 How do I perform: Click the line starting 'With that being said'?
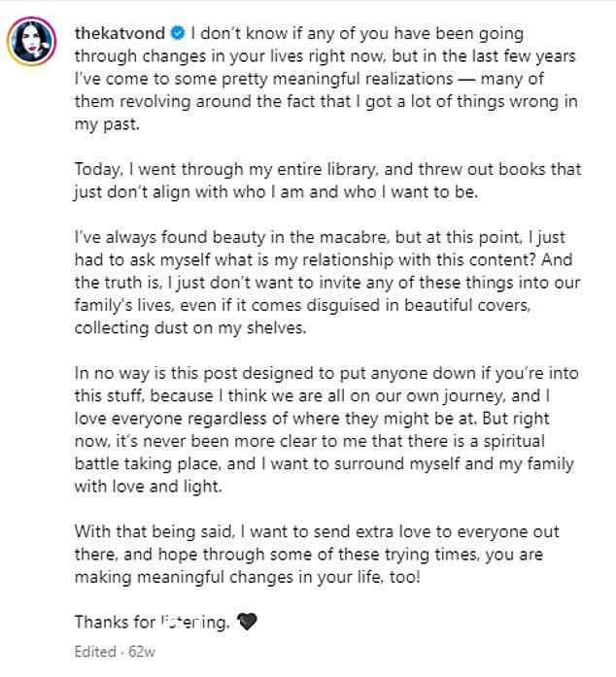click(317, 531)
